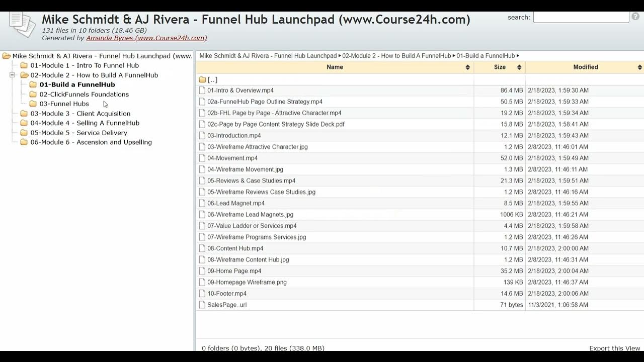Click the search input field
644x362 pixels.
581,17
